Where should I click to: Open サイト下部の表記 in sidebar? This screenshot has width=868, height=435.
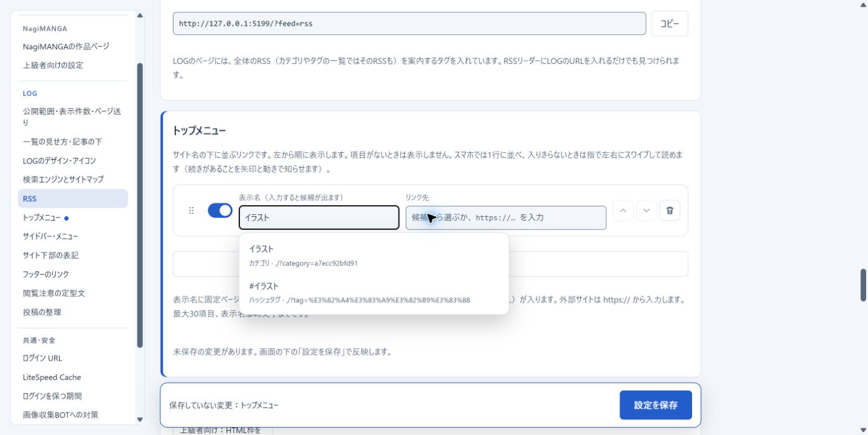coord(73,255)
